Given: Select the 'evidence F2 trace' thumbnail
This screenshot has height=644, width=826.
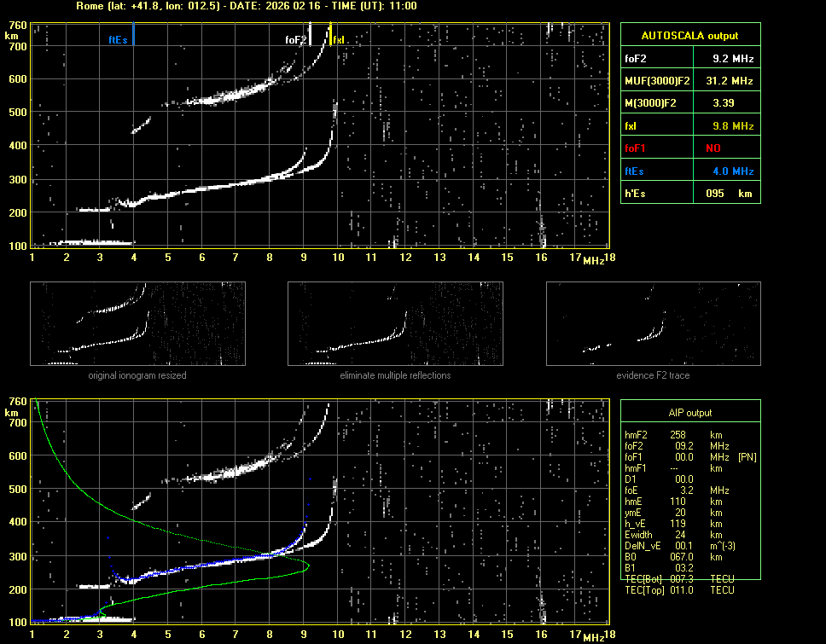Looking at the screenshot, I should [x=653, y=322].
